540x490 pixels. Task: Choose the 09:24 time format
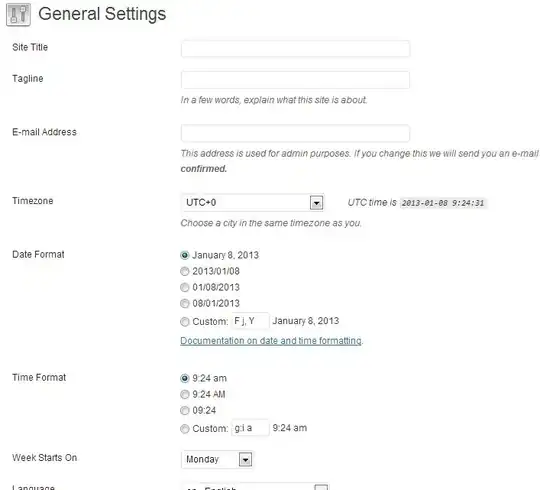click(185, 410)
